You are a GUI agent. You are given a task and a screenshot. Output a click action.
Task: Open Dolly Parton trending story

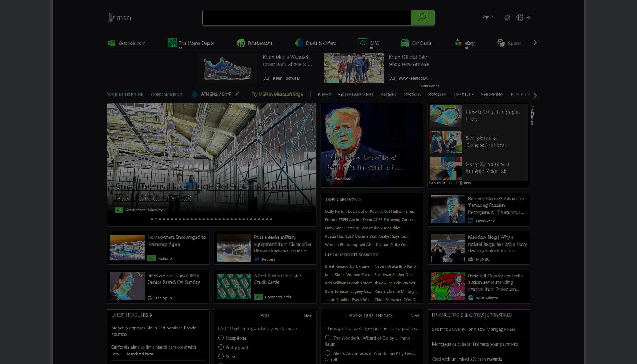tap(370, 211)
